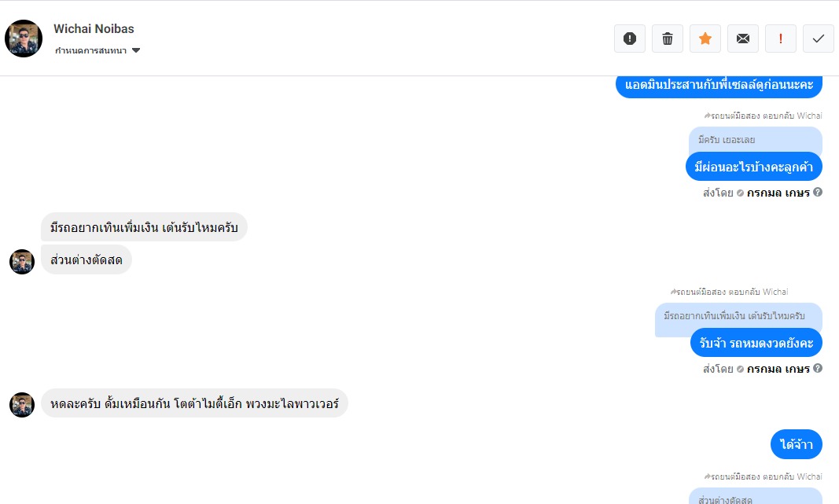Click the gray ส่วนต่างตัดสด message bubble

click(x=86, y=260)
